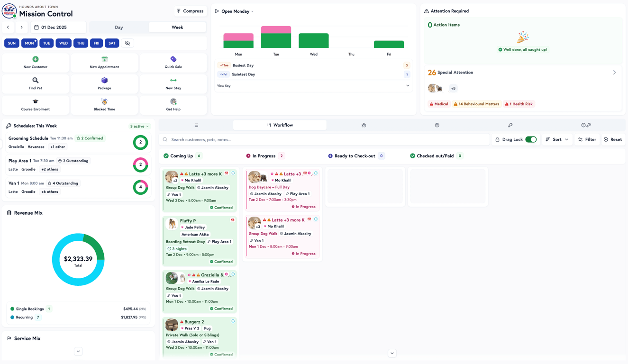Screen dimensions: 628x364
Task: Click the recurring icon on Graziella card
Action: (233, 274)
